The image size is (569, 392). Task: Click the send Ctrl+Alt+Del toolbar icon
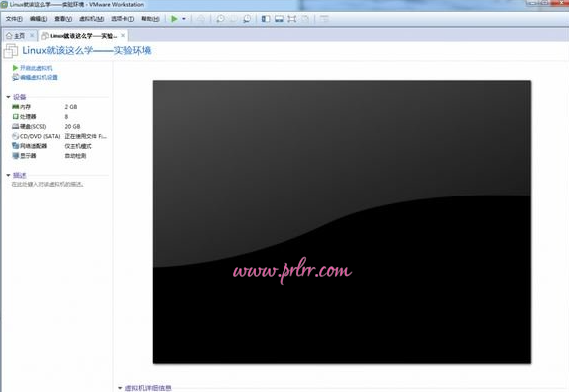[x=201, y=19]
